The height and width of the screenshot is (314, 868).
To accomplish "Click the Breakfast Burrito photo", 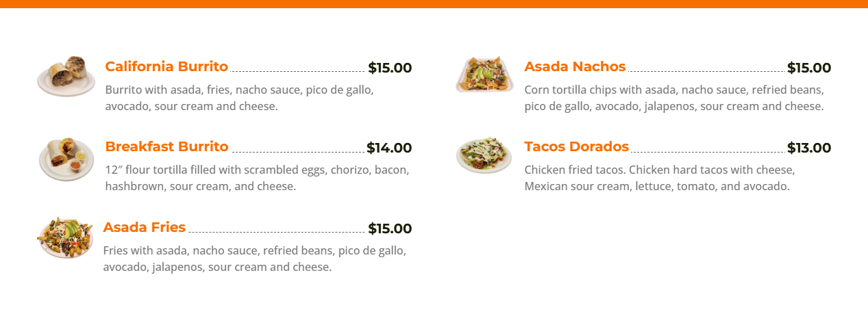I will [66, 159].
